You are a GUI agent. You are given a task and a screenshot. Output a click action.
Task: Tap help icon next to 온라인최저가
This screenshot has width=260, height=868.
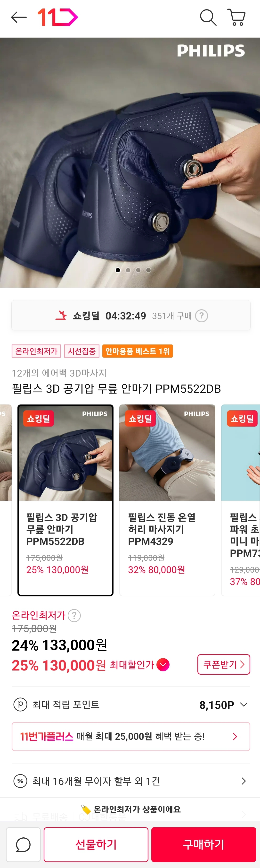[x=74, y=615]
